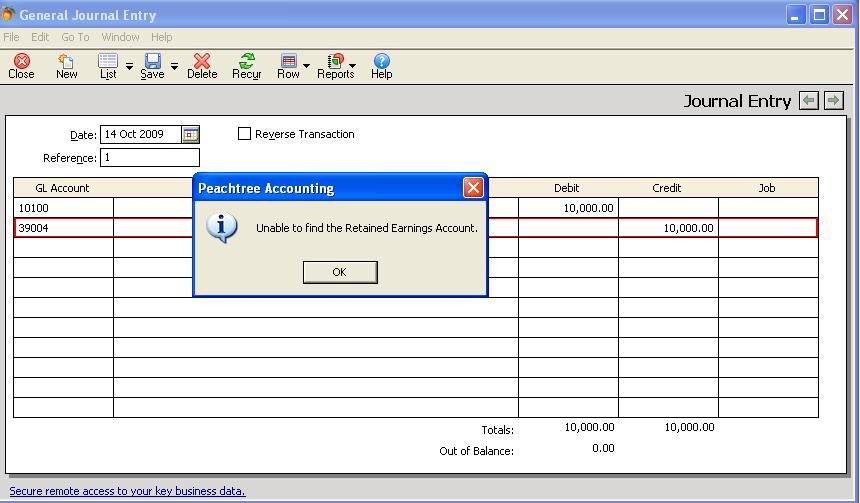The image size is (860, 503).
Task: Expand the List dropdown arrow
Action: pos(129,66)
